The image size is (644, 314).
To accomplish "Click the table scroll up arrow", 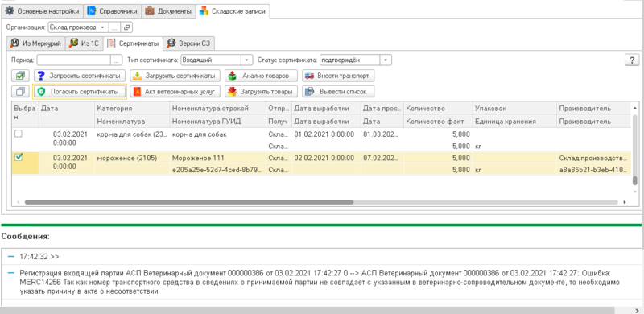I will point(634,107).
